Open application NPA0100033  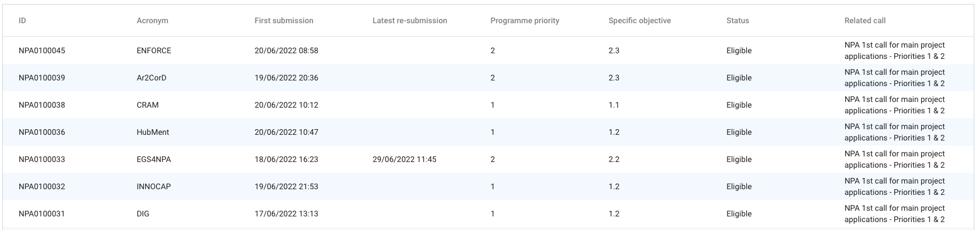click(42, 159)
